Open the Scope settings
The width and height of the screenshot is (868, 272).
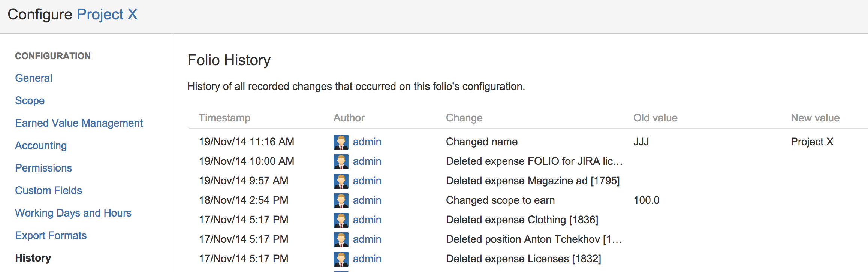[30, 100]
